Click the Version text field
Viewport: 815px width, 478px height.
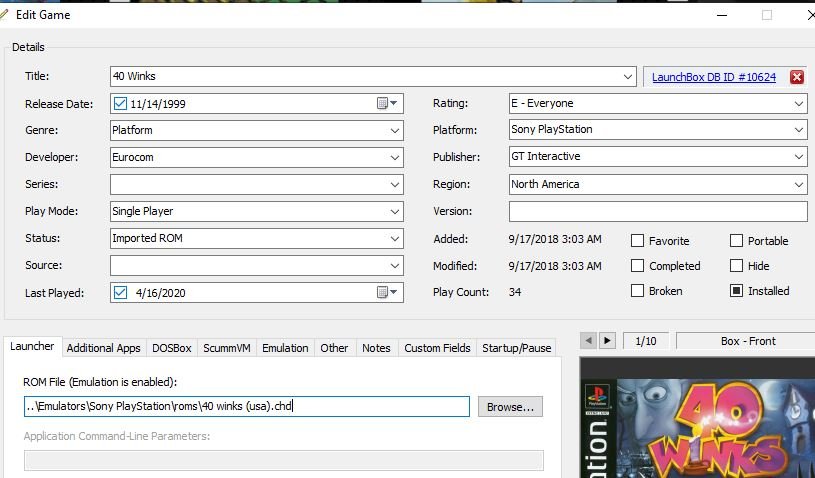coord(658,211)
